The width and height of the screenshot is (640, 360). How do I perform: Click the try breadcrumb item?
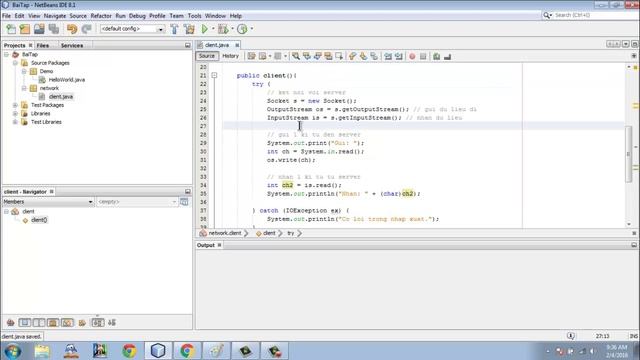pos(291,233)
